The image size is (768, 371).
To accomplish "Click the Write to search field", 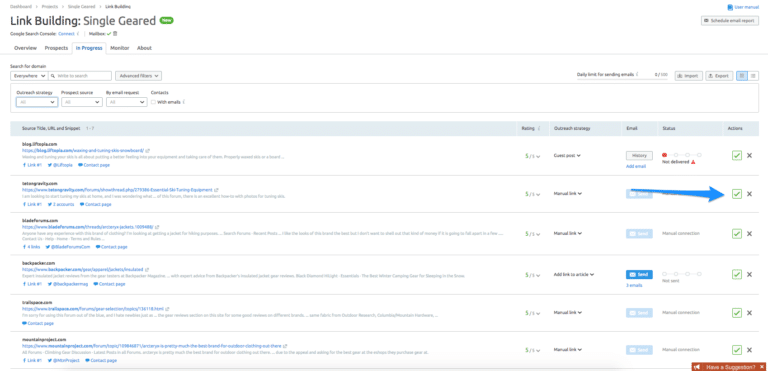I will (x=80, y=76).
